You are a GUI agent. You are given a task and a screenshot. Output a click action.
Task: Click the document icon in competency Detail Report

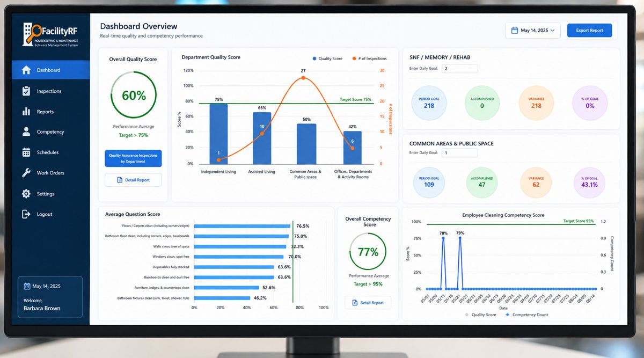(x=355, y=303)
